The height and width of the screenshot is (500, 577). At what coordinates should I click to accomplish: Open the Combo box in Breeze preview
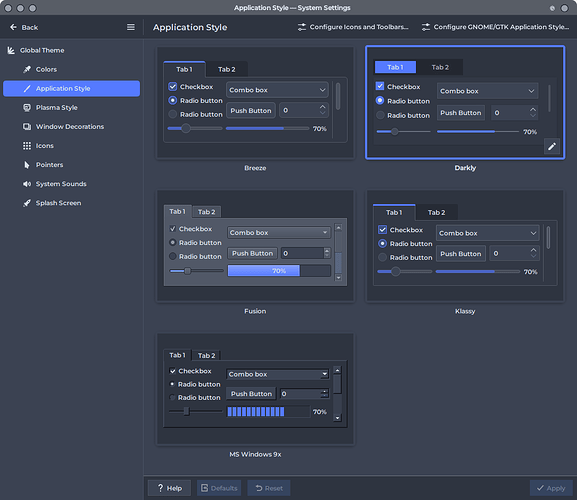(277, 90)
